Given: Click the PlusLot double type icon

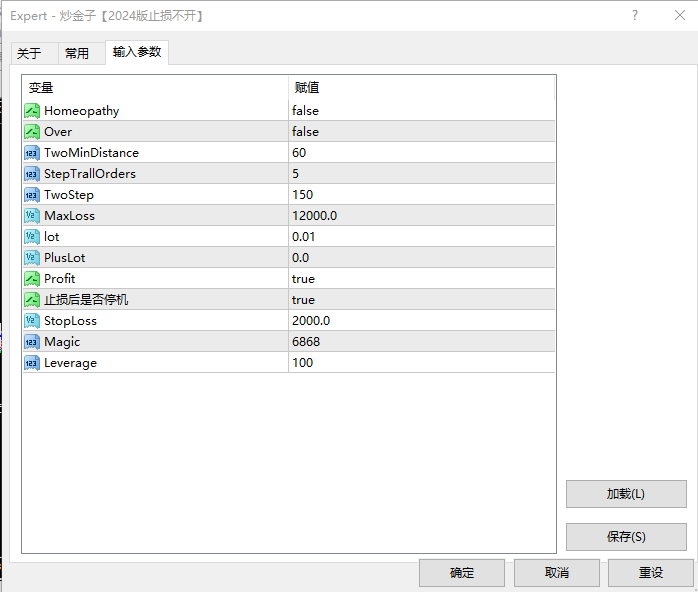Looking at the screenshot, I should (32, 257).
